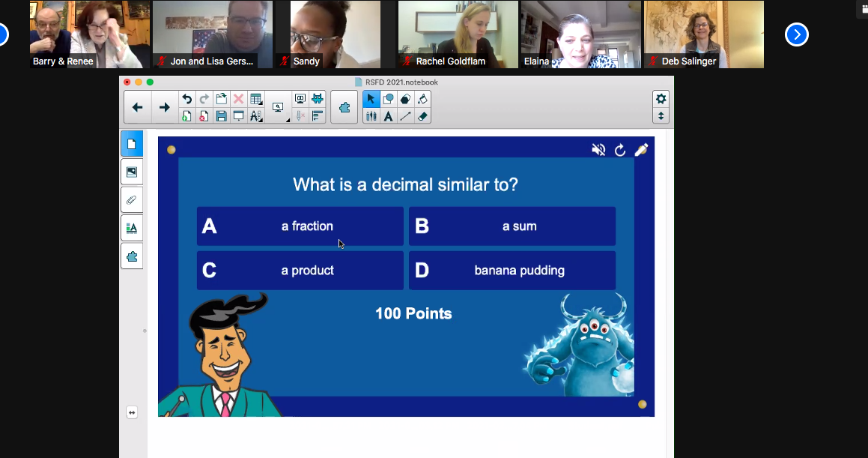This screenshot has height=458, width=868.
Task: Click the question text about decimals
Action: (x=405, y=184)
